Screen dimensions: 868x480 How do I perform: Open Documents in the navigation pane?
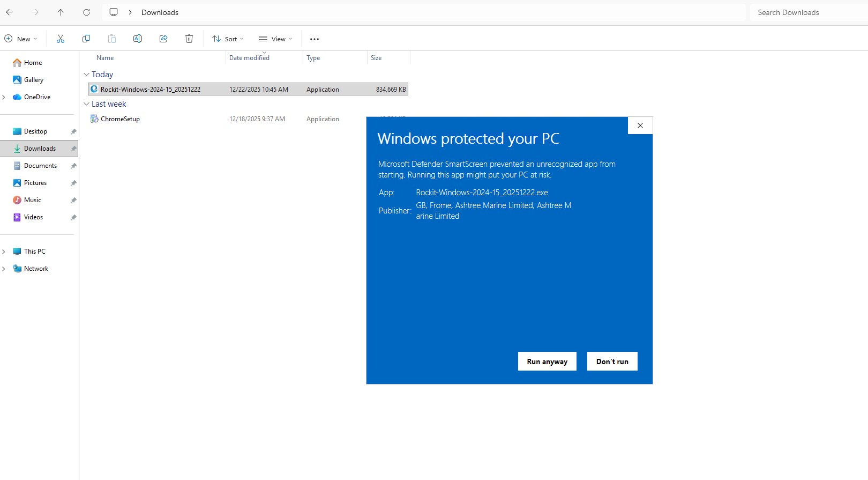[x=40, y=166]
